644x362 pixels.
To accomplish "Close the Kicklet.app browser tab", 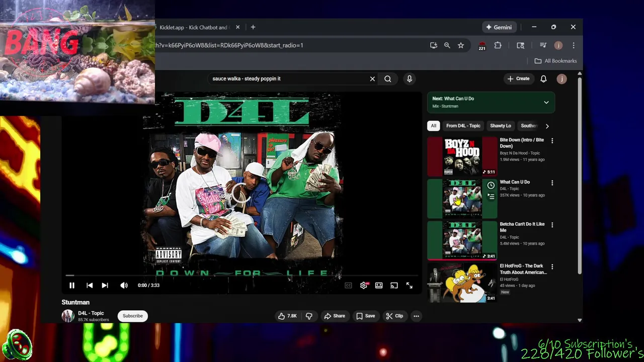I will 237,27.
